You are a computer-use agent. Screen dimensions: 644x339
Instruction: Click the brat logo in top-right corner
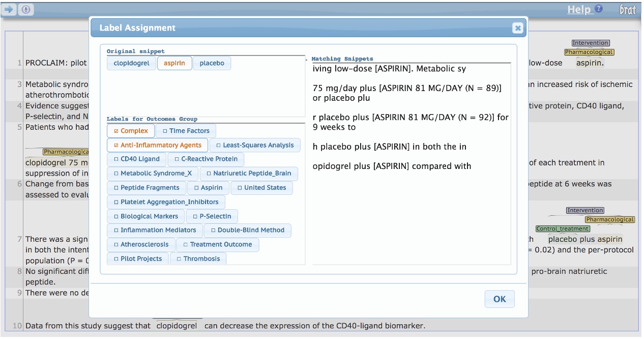tap(627, 10)
